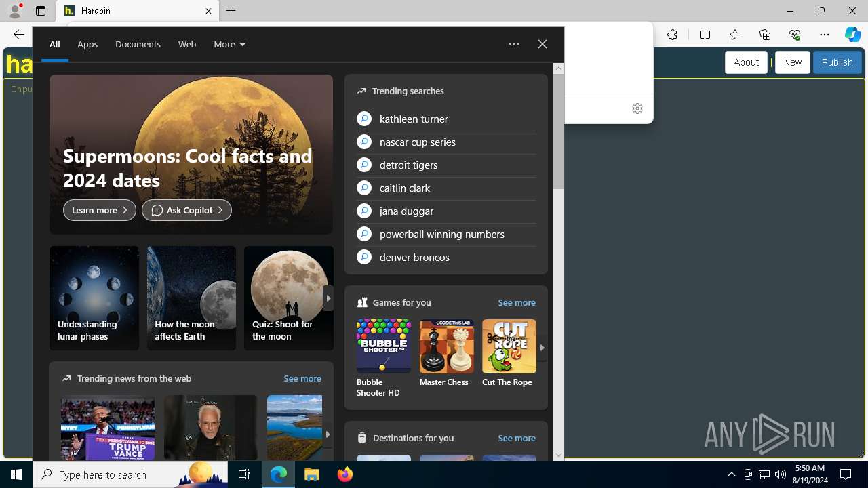Search trending caitlin clark
Image resolution: width=868 pixels, height=488 pixels.
click(446, 188)
